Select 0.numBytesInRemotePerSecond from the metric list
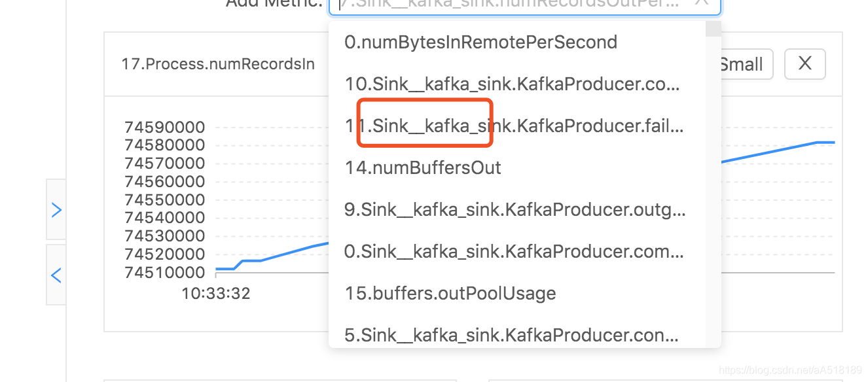Screen dimensions: 868x382 click(480, 43)
